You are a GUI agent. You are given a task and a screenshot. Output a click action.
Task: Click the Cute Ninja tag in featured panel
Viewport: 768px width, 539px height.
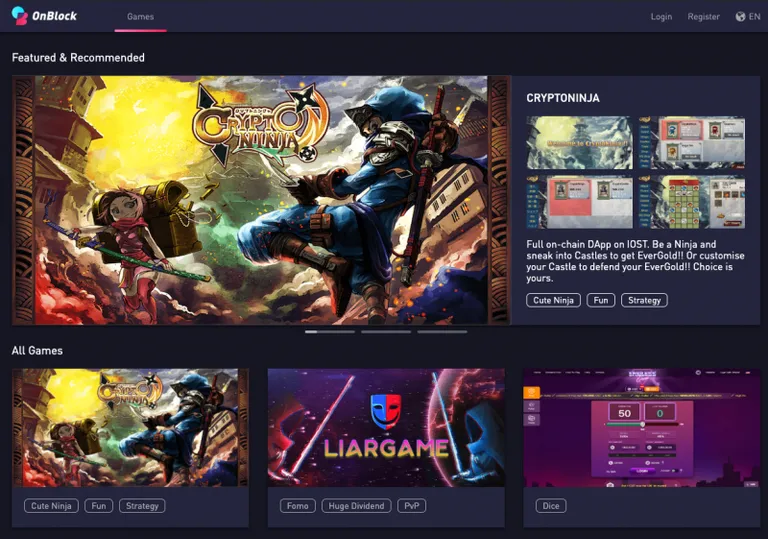pos(553,300)
